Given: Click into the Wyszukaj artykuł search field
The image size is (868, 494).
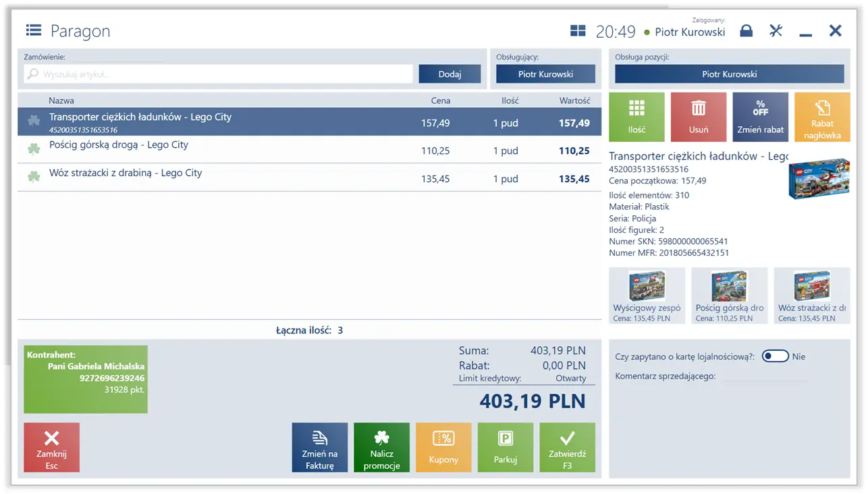Looking at the screenshot, I should point(218,74).
